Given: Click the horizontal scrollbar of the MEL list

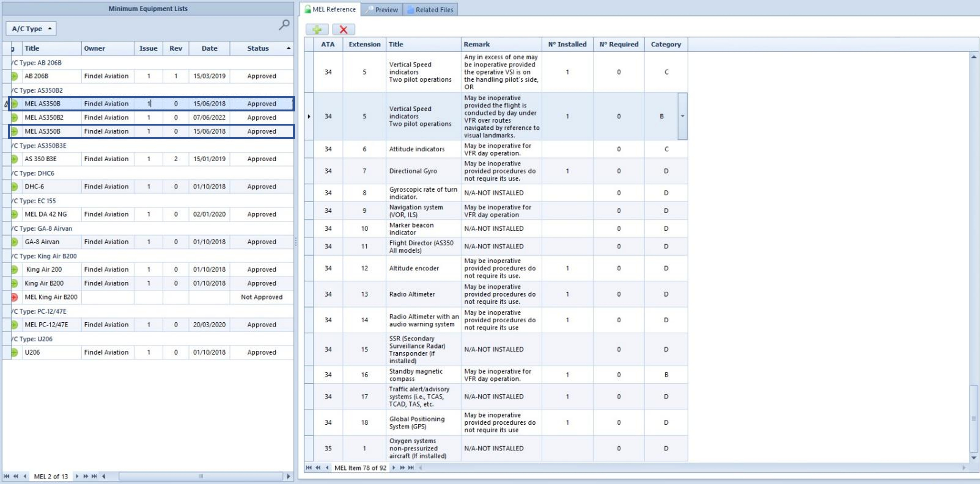Looking at the screenshot, I should 201,476.
